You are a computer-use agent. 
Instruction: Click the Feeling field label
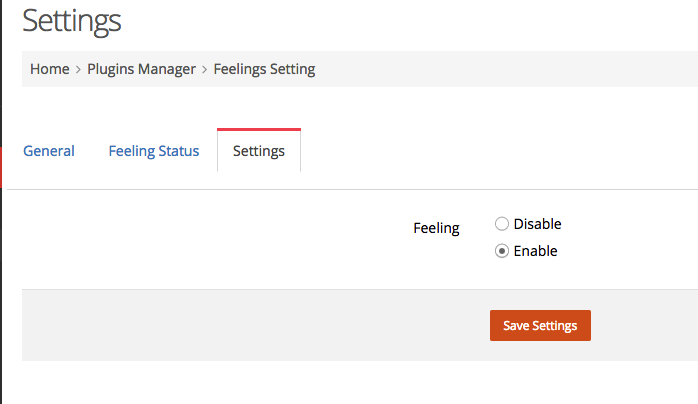click(436, 228)
